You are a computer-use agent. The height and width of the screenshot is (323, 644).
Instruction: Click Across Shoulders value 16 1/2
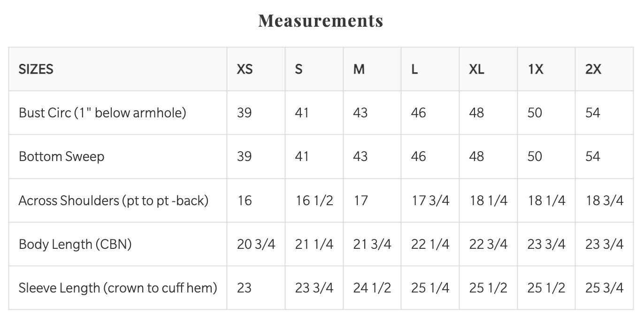pyautogui.click(x=314, y=200)
